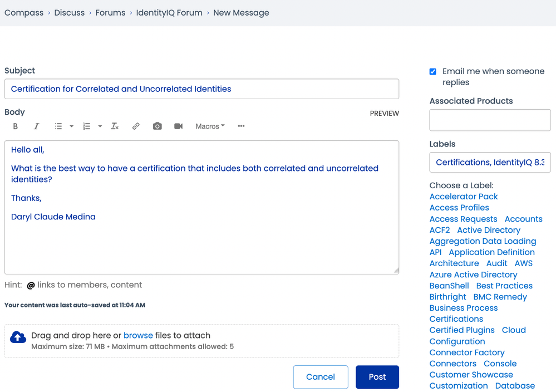556x392 pixels.
Task: Insert a hyperlink via link icon
Action: pyautogui.click(x=136, y=126)
